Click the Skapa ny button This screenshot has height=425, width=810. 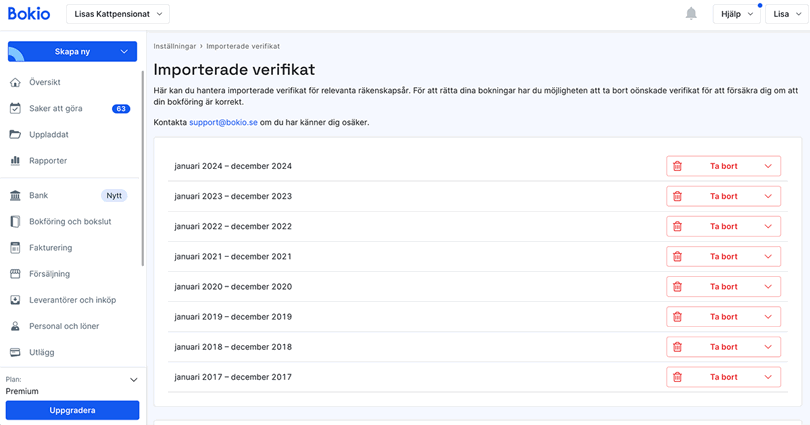pos(72,52)
